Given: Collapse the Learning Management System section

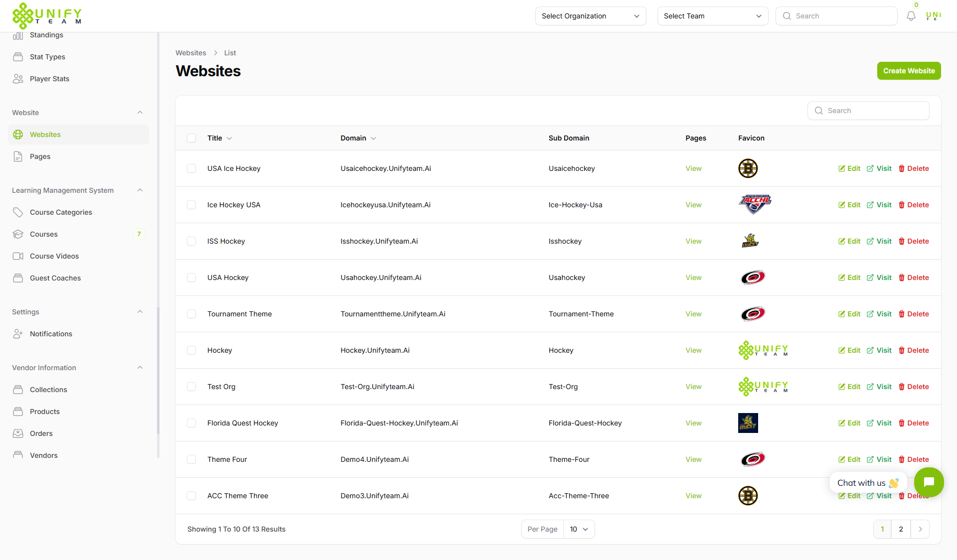Looking at the screenshot, I should tap(140, 190).
